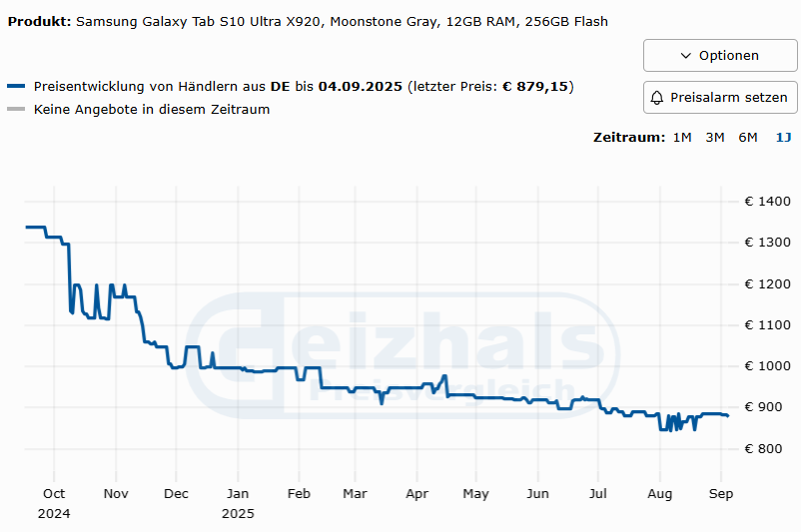
Task: Click the Sep x-axis label
Action: click(x=721, y=493)
